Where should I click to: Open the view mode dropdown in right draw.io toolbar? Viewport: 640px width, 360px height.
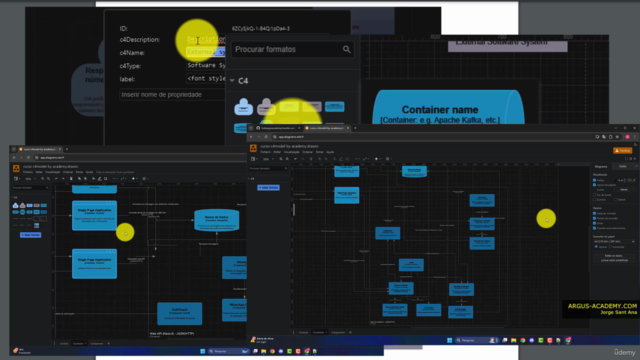254,159
